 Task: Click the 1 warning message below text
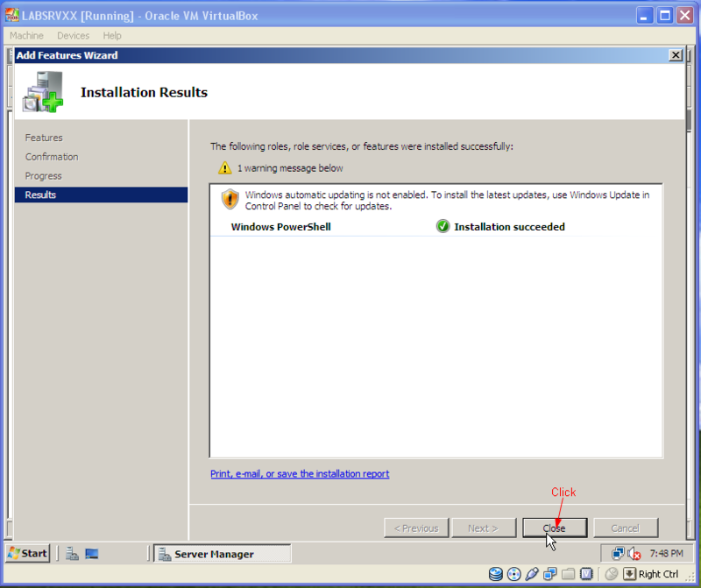(290, 168)
